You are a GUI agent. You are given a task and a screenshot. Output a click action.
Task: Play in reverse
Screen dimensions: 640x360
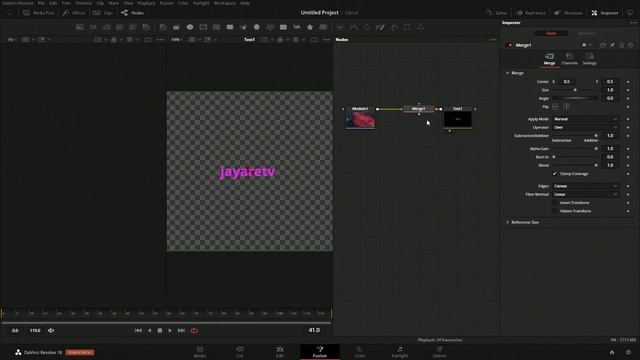(x=149, y=331)
